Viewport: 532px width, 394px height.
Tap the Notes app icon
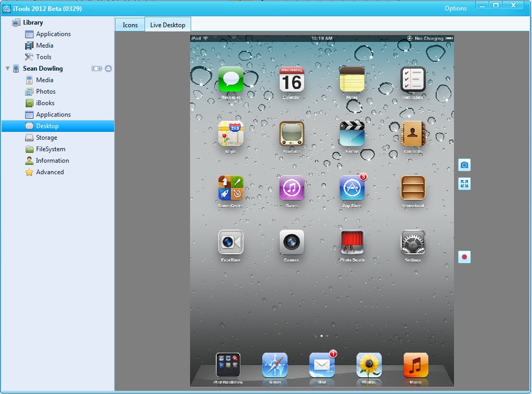coord(352,80)
